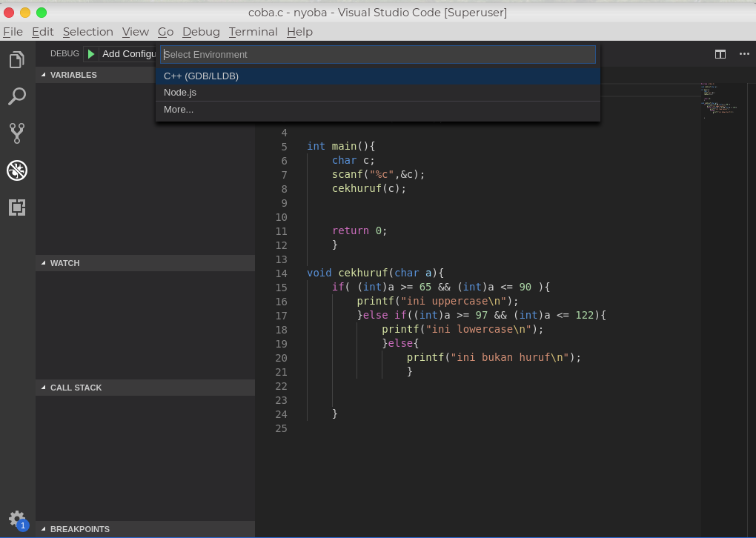Open the Explorer view in activity bar
The image size is (756, 538).
[17, 60]
